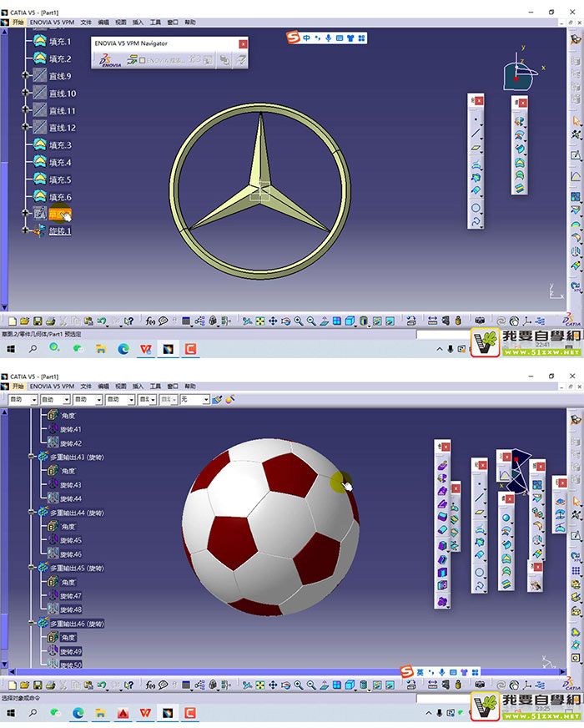Image resolution: width=584 pixels, height=728 pixels.
Task: Select Line tool in bottom window floating toolbar
Action: pyautogui.click(x=480, y=498)
